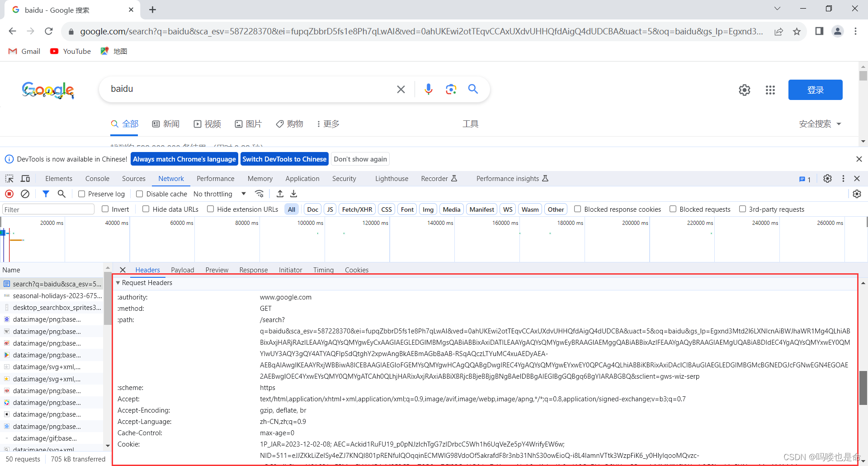Open Chrome main three-dot menu
This screenshot has width=868, height=466.
855,31
